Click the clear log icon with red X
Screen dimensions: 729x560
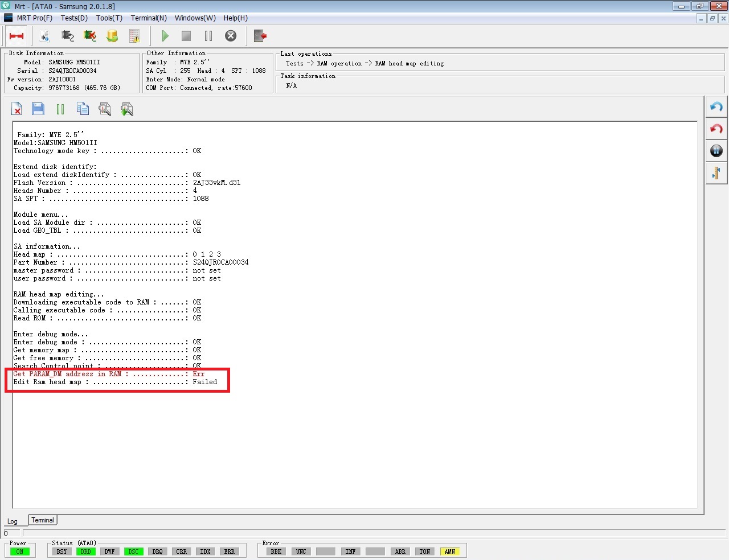pyautogui.click(x=17, y=108)
